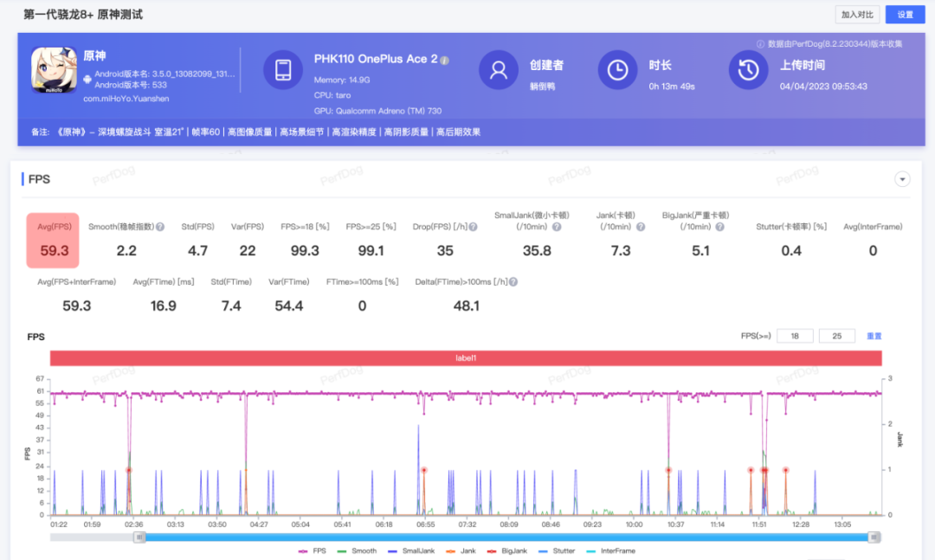Click help icon beside Delta(FTime)>100ms

click(513, 282)
